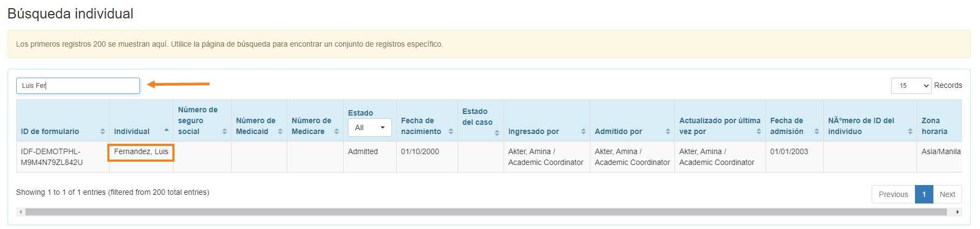980x229 pixels.
Task: Sort by ID de formulario column icon
Action: point(102,132)
